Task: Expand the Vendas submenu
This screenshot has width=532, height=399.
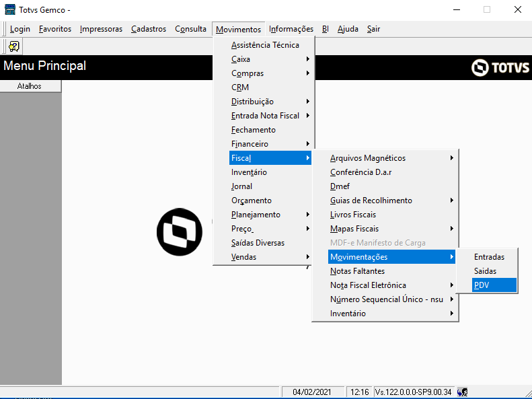Action: click(270, 257)
